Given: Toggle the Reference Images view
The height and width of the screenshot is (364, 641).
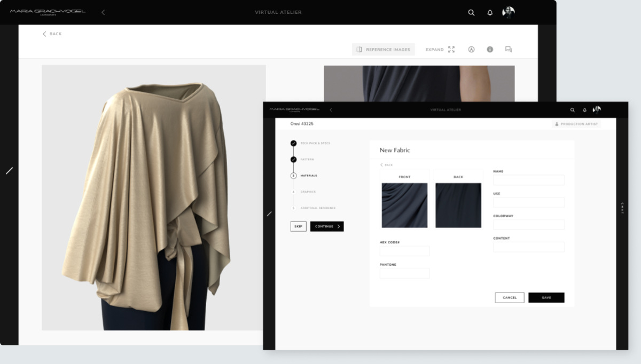Looking at the screenshot, I should pos(384,50).
